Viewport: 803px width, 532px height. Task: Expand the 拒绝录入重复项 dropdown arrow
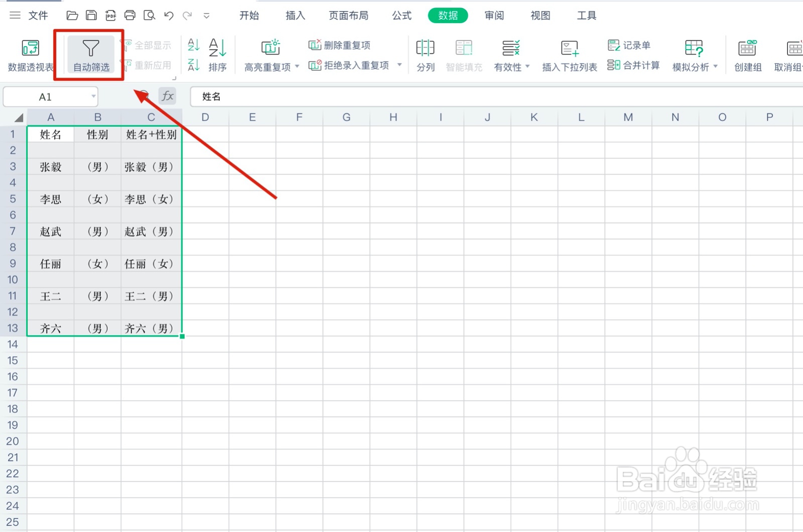tap(399, 65)
